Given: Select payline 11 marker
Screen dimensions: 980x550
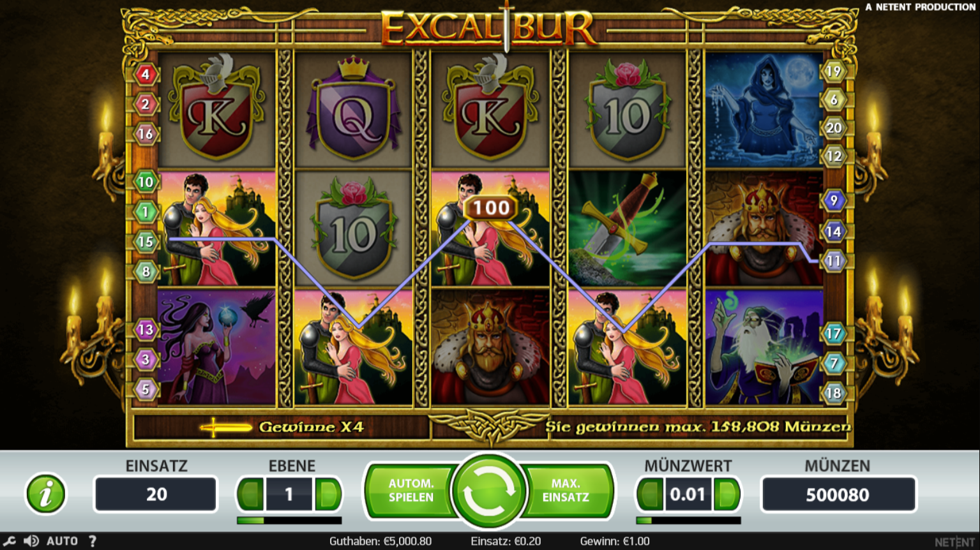Looking at the screenshot, I should point(833,261).
